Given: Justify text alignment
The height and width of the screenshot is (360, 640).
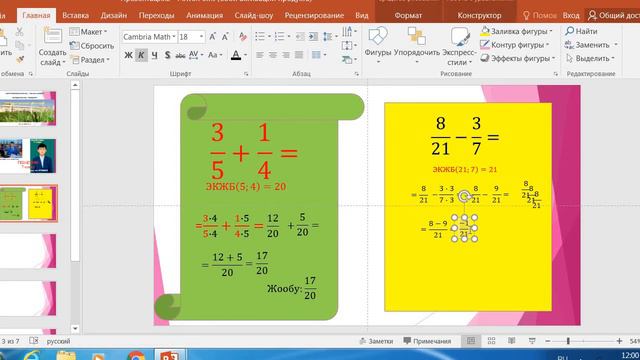Looking at the screenshot, I should (x=299, y=55).
